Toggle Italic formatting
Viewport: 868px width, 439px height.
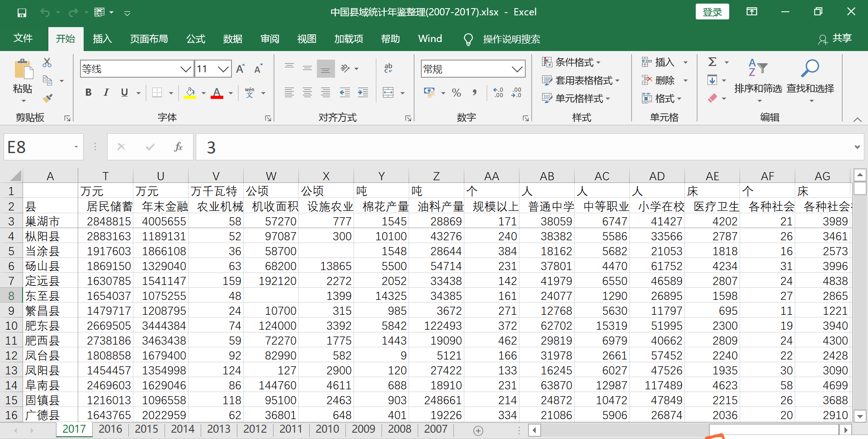106,93
